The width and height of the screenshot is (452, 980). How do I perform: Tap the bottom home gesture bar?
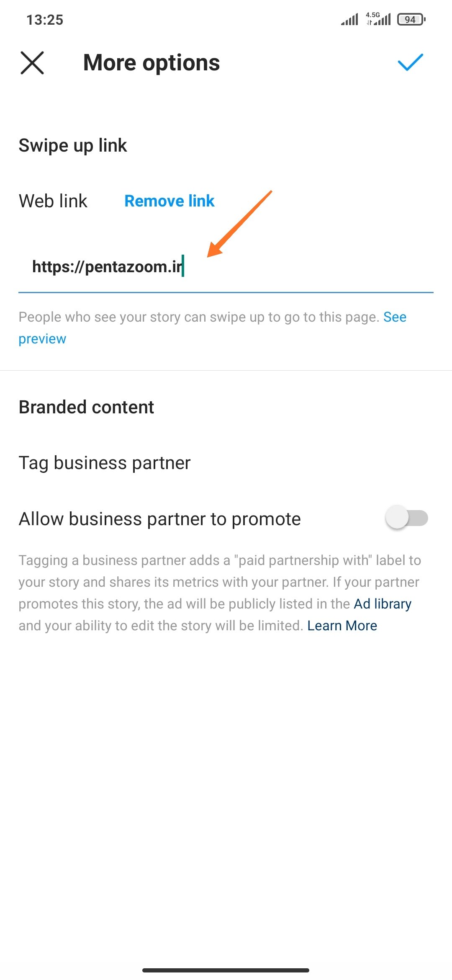point(226,970)
